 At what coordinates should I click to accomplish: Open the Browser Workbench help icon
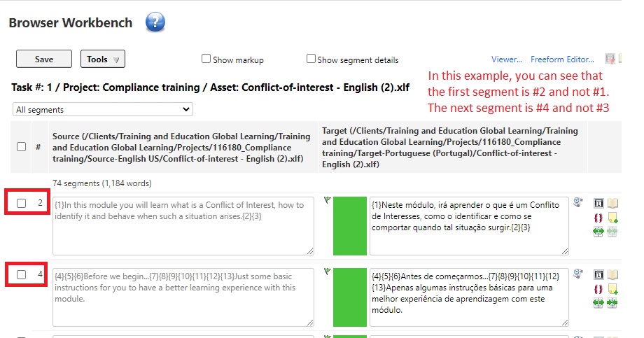point(155,22)
